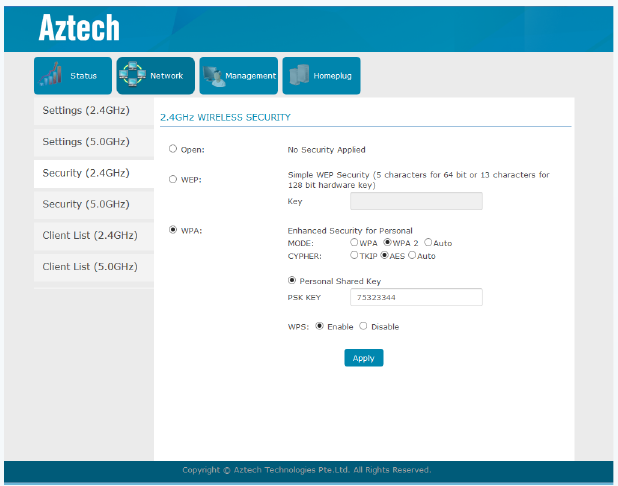The height and width of the screenshot is (486, 618).
Task: Open Status tab label
Action: coord(84,76)
